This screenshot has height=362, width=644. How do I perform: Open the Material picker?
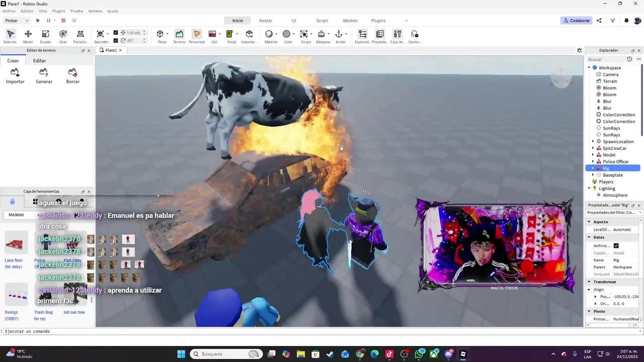[269, 34]
